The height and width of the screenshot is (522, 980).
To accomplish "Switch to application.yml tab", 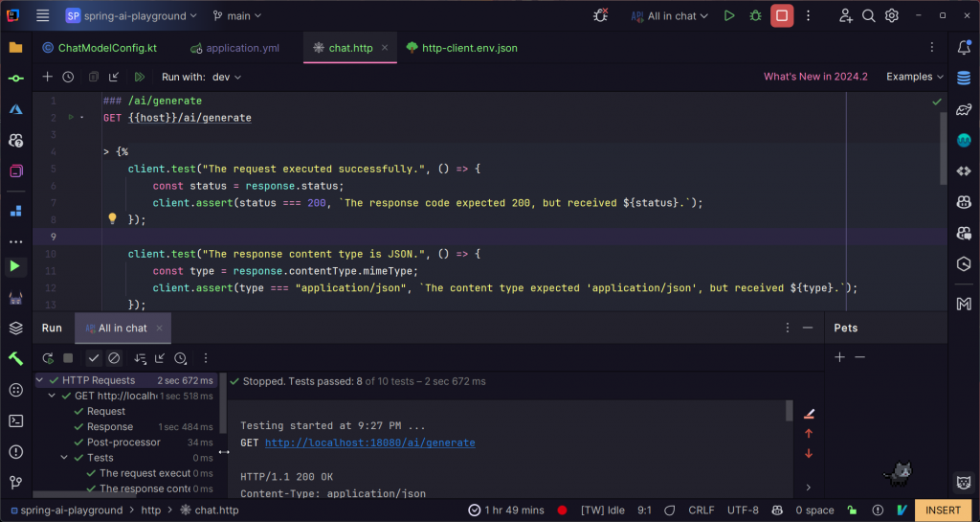I will 235,48.
